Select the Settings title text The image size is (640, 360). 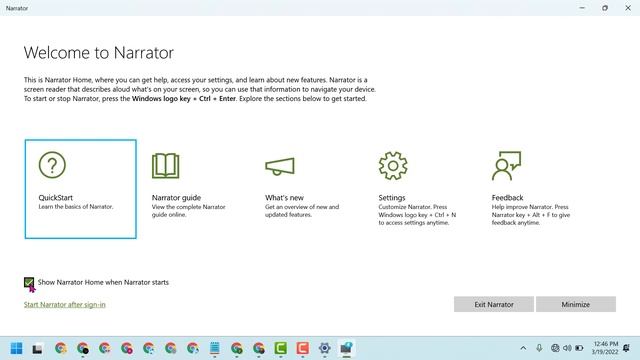(392, 198)
